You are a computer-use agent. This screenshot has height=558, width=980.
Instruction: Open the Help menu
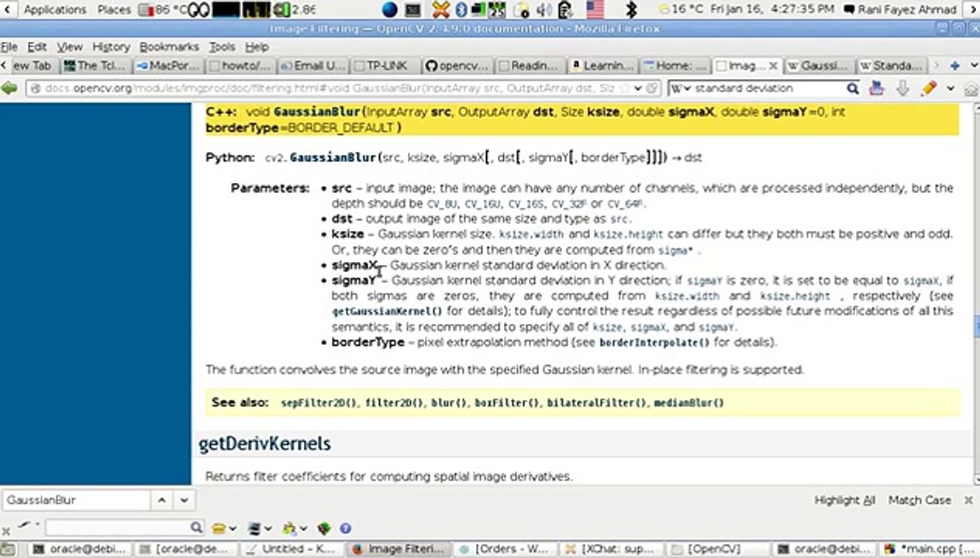257,46
